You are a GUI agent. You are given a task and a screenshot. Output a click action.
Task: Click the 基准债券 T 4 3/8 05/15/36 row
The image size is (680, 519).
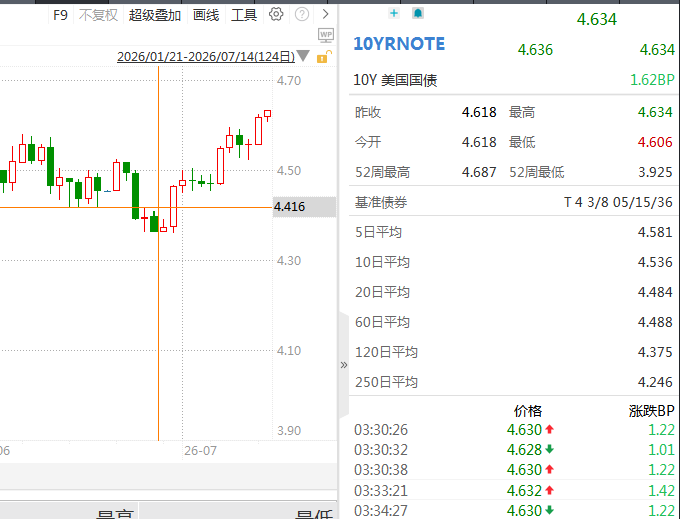click(x=513, y=202)
